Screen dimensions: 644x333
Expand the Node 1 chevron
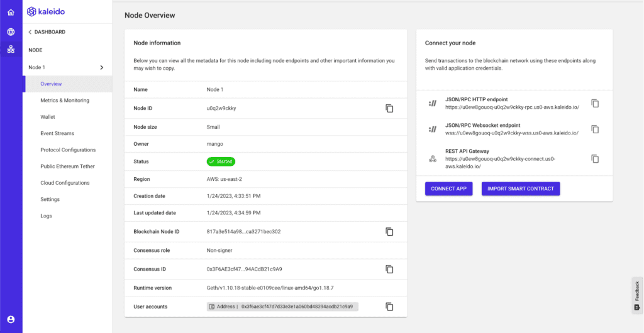(102, 67)
